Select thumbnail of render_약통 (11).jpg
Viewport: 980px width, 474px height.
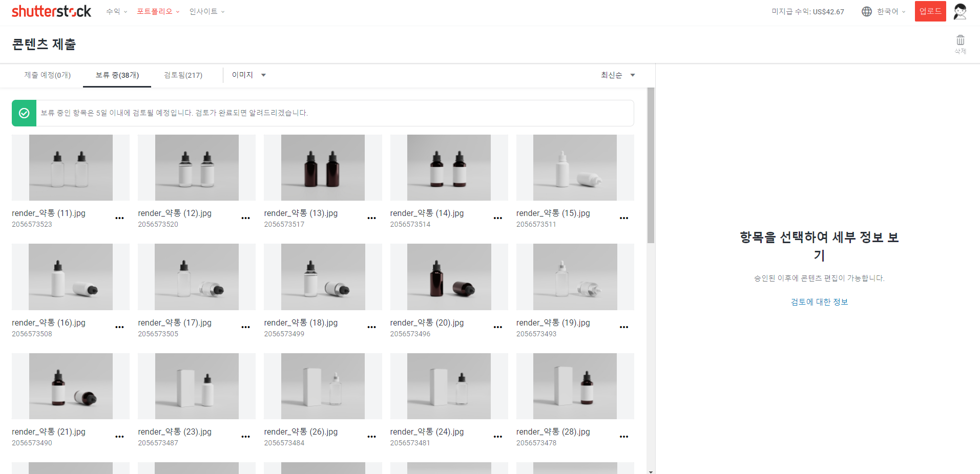pyautogui.click(x=71, y=167)
